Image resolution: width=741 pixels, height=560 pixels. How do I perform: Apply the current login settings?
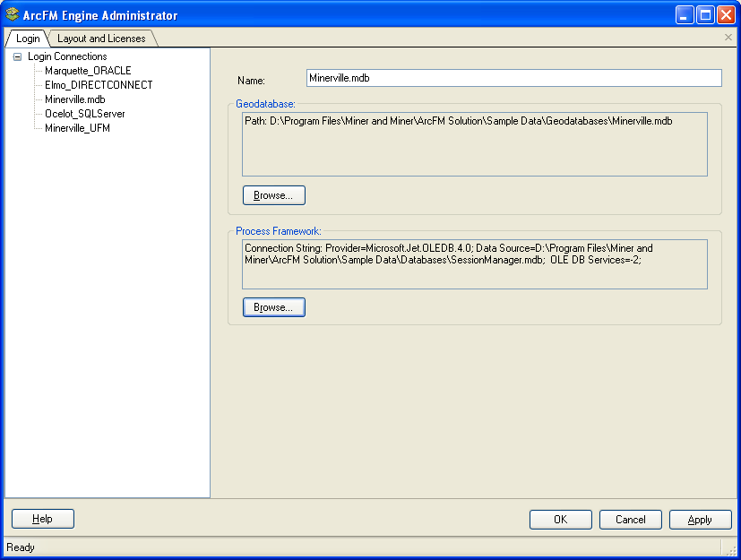(700, 520)
